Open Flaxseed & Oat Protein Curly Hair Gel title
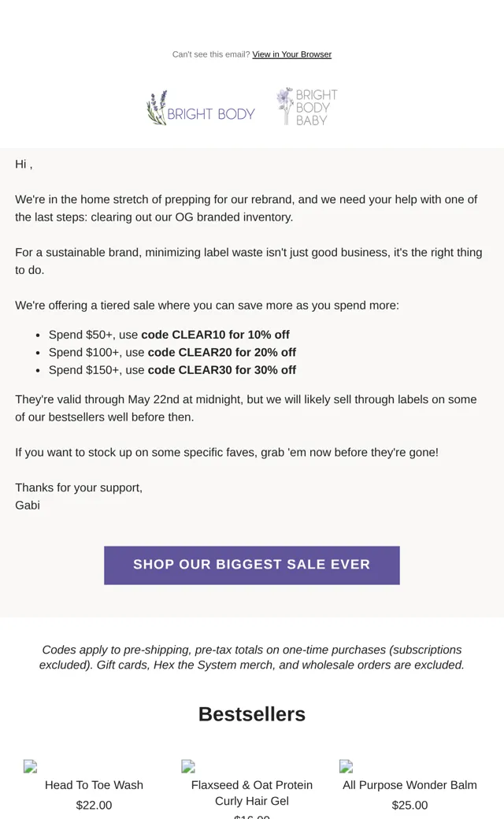 click(x=252, y=793)
